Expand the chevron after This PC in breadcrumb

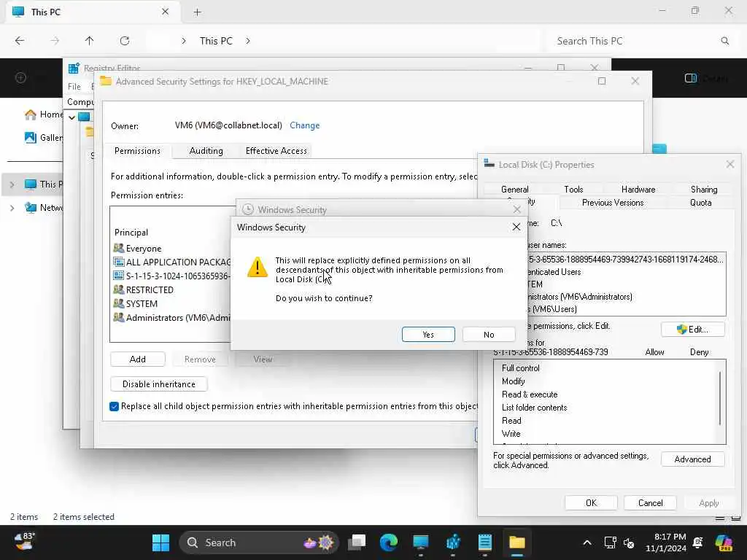248,41
